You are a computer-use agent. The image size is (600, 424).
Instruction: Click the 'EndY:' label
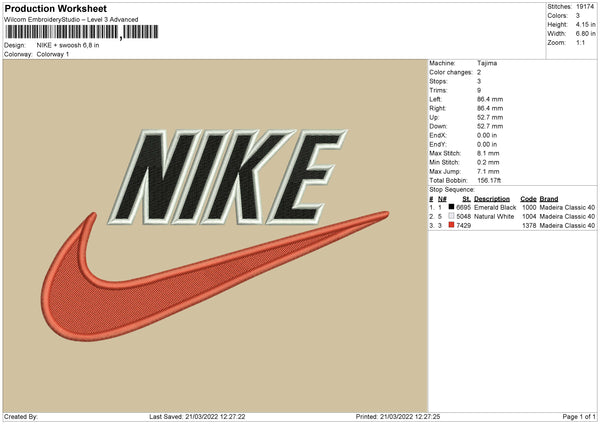coord(438,144)
